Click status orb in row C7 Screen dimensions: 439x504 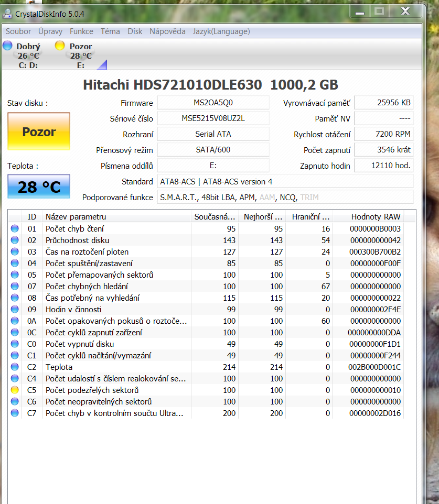pos(15,413)
